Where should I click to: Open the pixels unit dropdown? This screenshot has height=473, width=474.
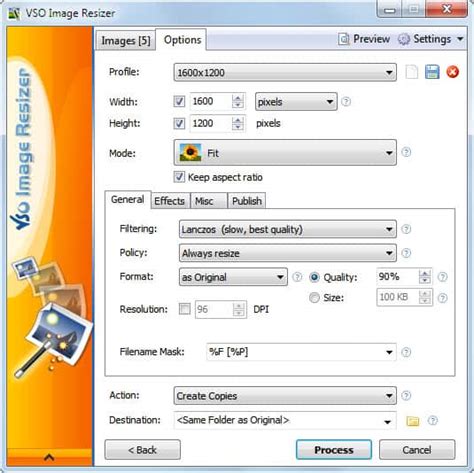pos(296,102)
